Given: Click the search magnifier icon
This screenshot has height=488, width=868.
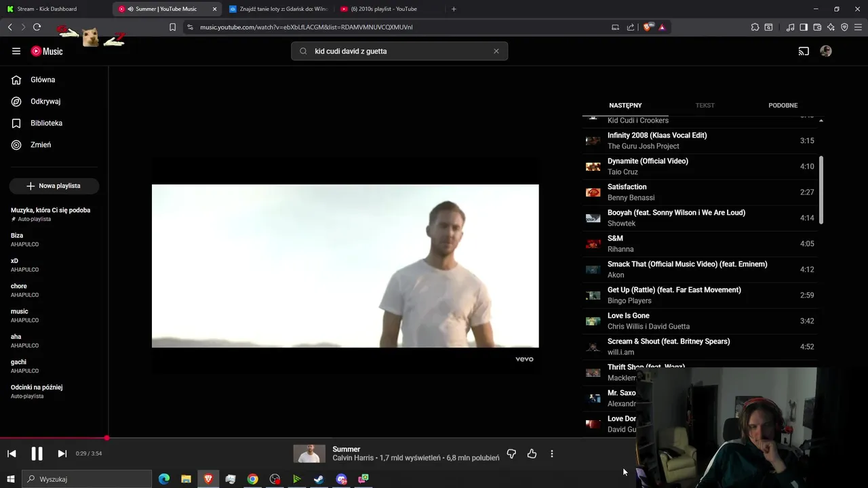Looking at the screenshot, I should (x=303, y=51).
